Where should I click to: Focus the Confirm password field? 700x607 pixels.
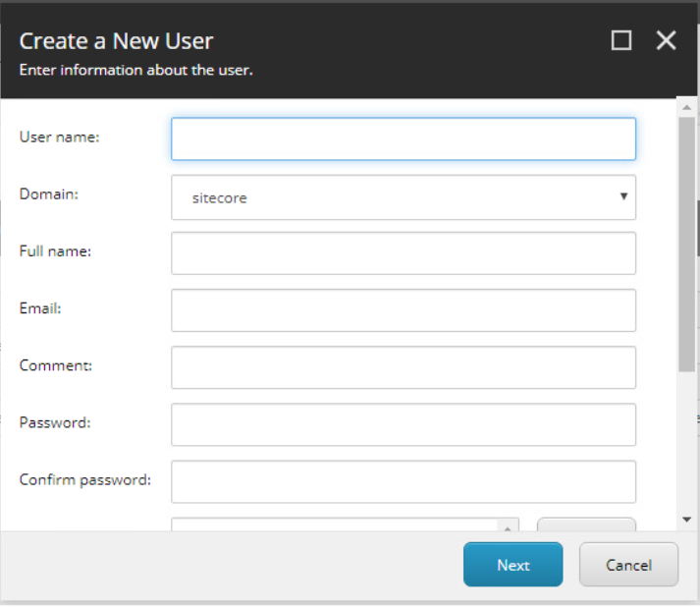click(x=404, y=481)
